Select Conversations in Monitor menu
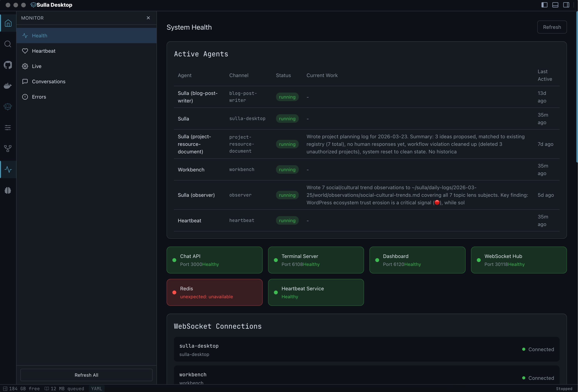This screenshot has width=578, height=392. click(x=49, y=82)
